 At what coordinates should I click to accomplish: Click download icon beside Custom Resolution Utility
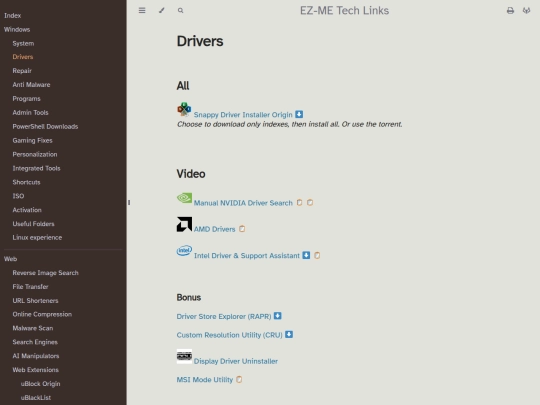289,334
